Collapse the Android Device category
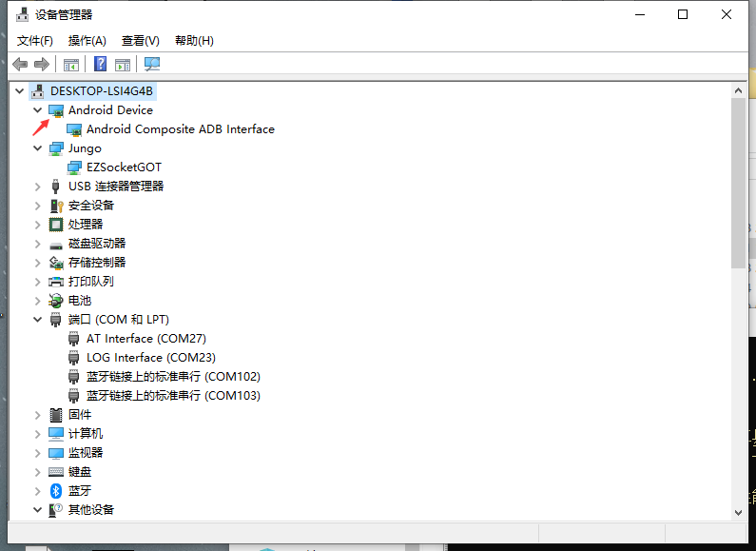 tap(38, 110)
